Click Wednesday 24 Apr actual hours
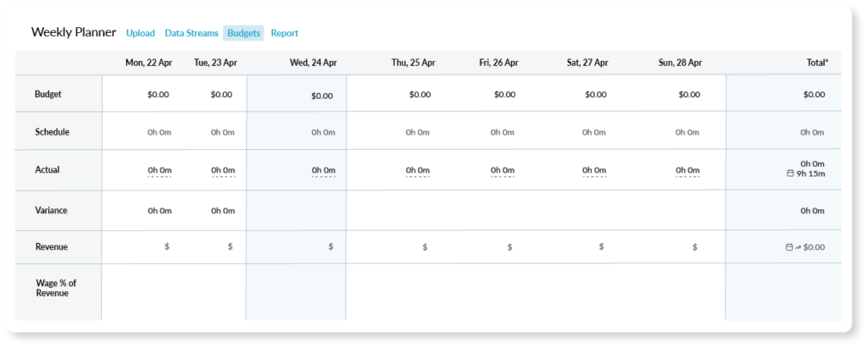Image resolution: width=868 pixels, height=348 pixels. point(323,170)
